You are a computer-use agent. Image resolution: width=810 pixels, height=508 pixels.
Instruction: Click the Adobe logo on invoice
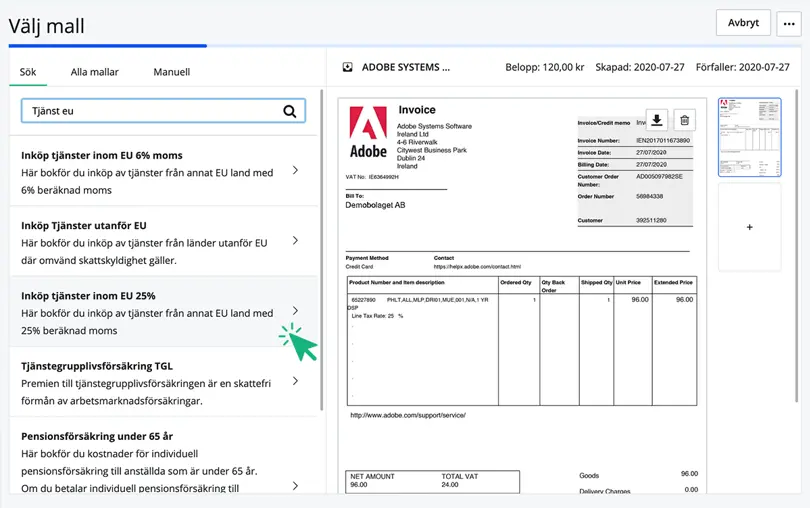pos(368,132)
